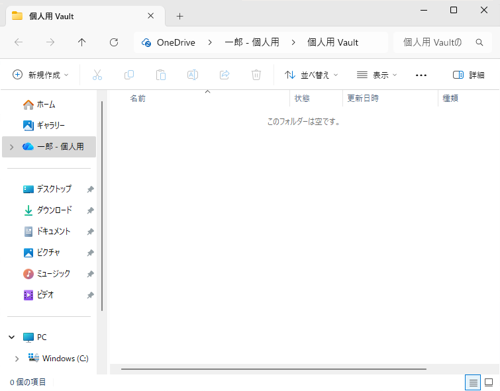Click pin icon beside ドキュメント
The height and width of the screenshot is (391, 500).
tap(90, 232)
